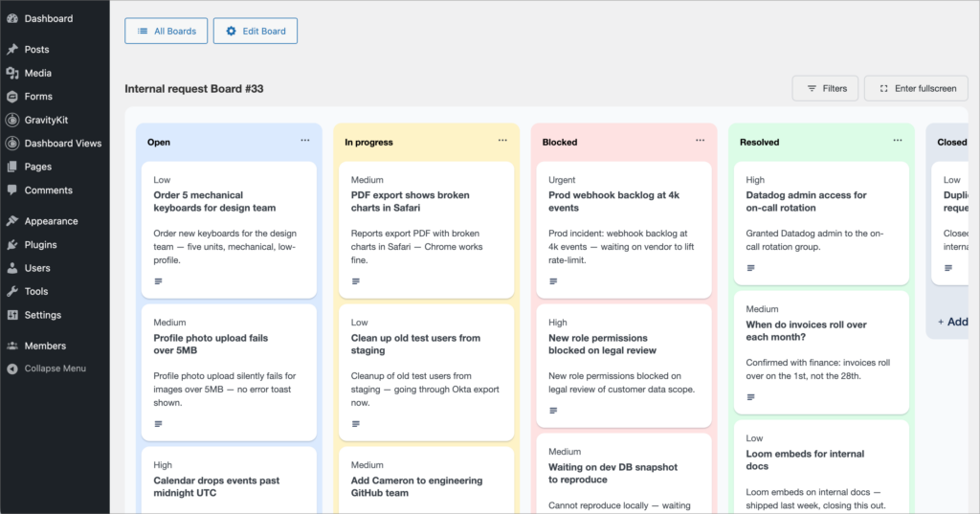
Task: Click the Settings icon in sidebar
Action: point(12,315)
